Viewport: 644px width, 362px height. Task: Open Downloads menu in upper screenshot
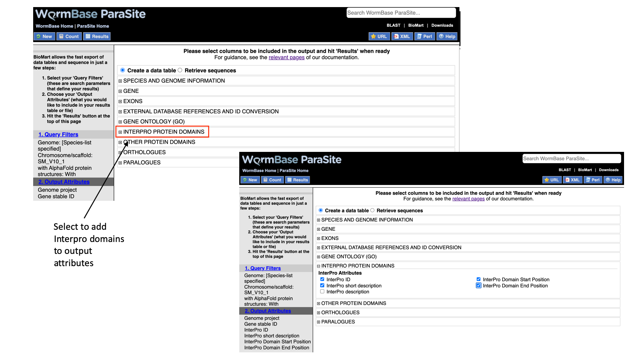tap(442, 25)
